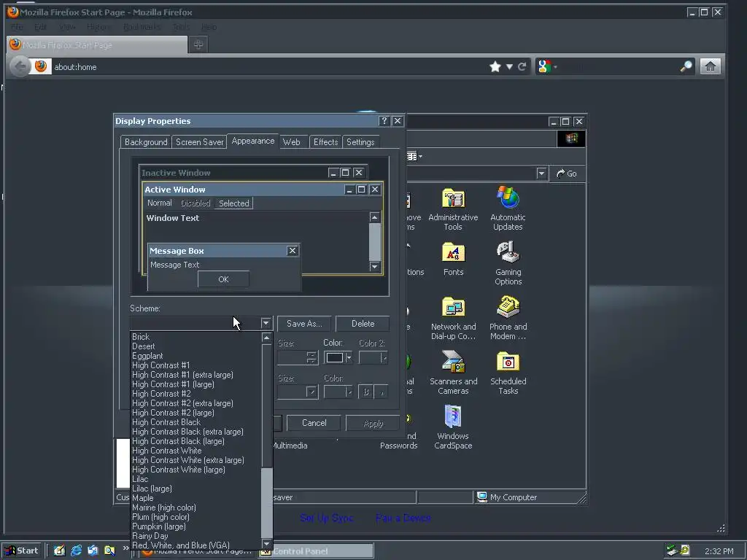Choose the Eggplant scheme
Screen dimensions: 747x560
[x=196, y=356]
